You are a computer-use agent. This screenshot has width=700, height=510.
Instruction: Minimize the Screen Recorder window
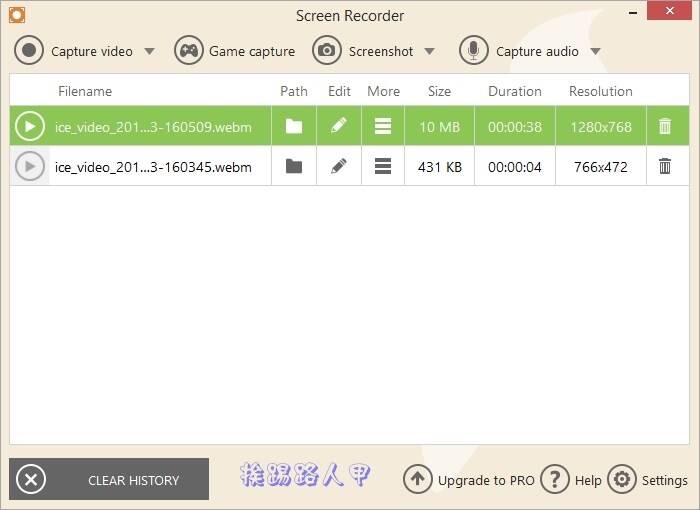click(x=633, y=13)
